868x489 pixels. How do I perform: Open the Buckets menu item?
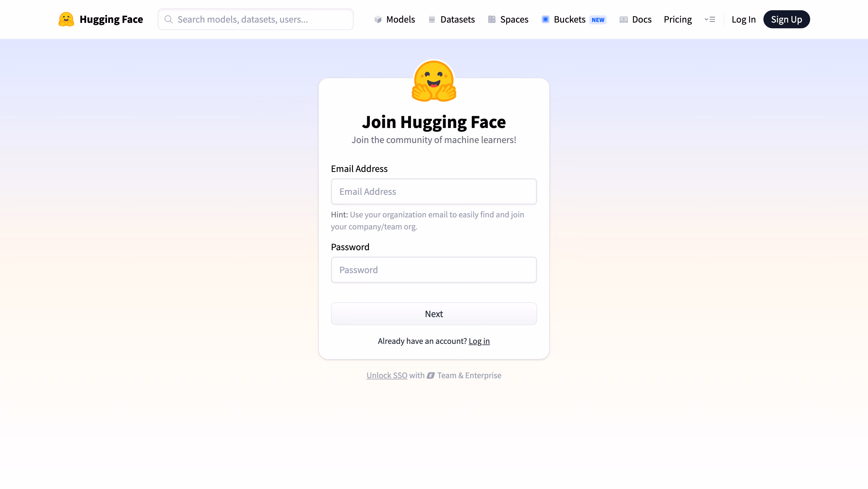574,20
